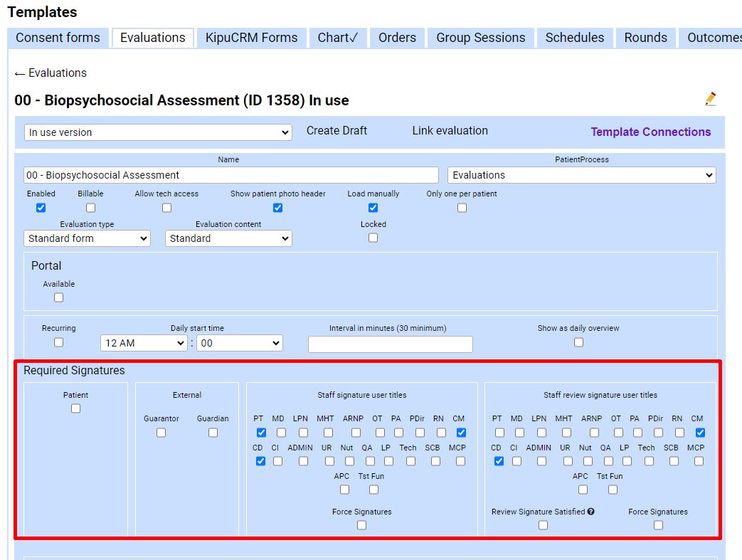Click the Review Signature Satisfied help icon
Viewport: 742px width, 560px height.
coord(590,512)
